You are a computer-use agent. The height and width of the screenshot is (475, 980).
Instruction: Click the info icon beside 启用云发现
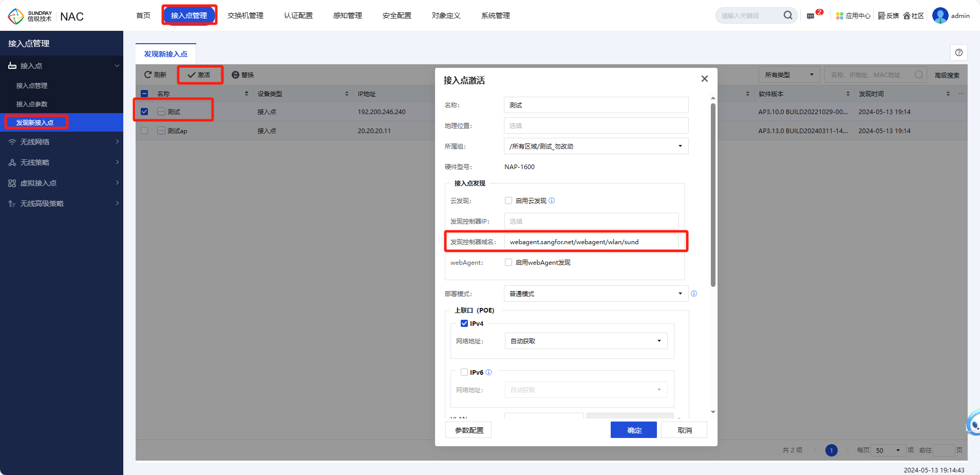[x=552, y=200]
